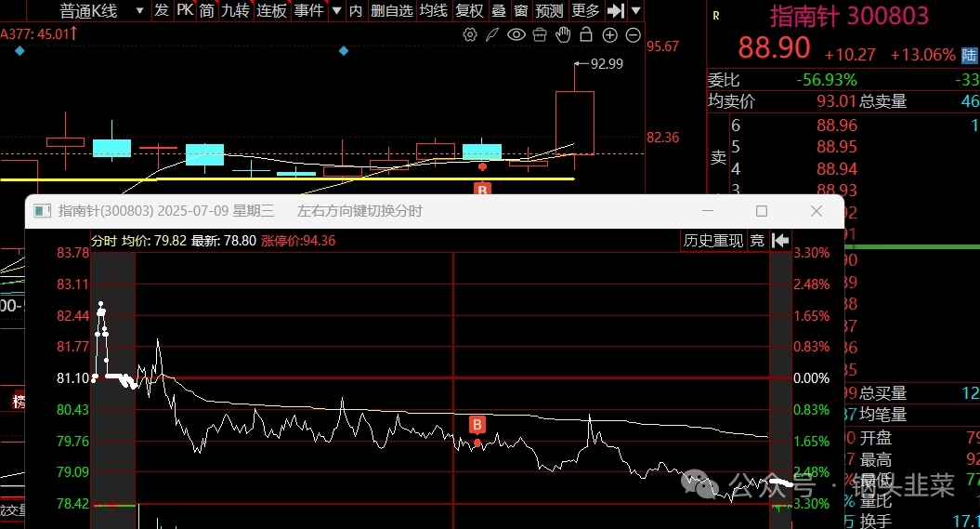Click 均价: 79.82 in intraday header

(154, 241)
